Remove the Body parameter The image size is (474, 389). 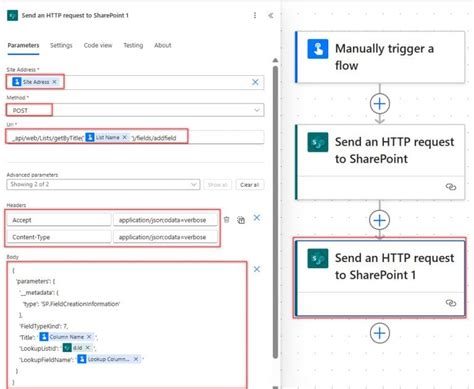257,269
